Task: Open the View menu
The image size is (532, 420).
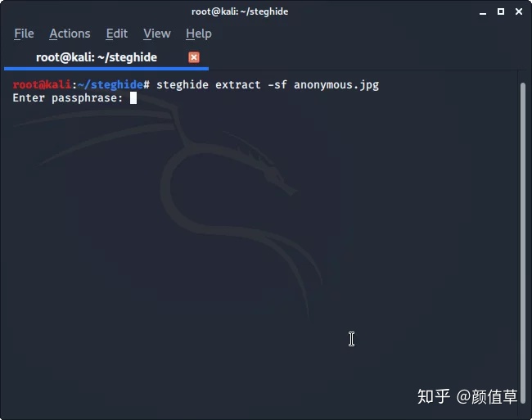Action: coord(157,34)
